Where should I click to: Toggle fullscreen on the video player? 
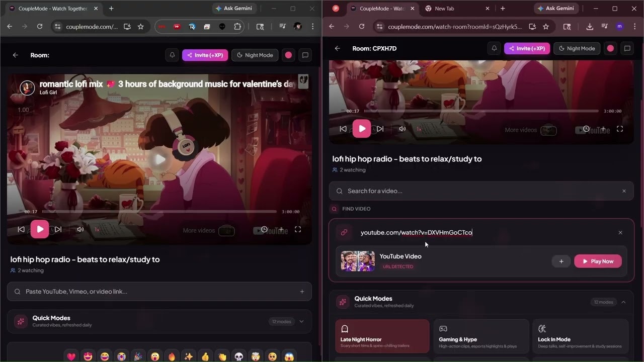click(620, 128)
